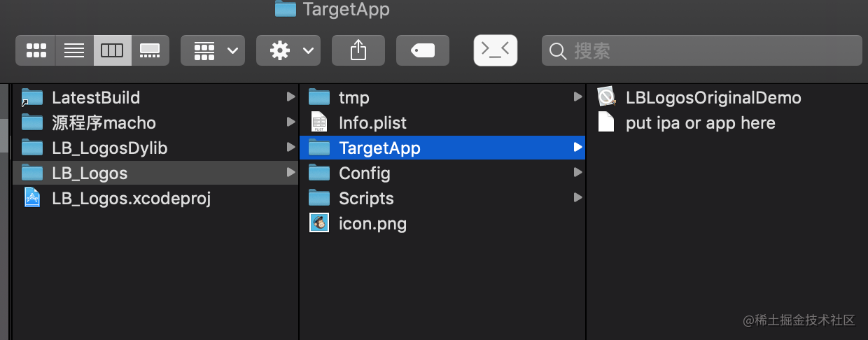Switch to list view mode
The width and height of the screenshot is (868, 340).
tap(74, 50)
